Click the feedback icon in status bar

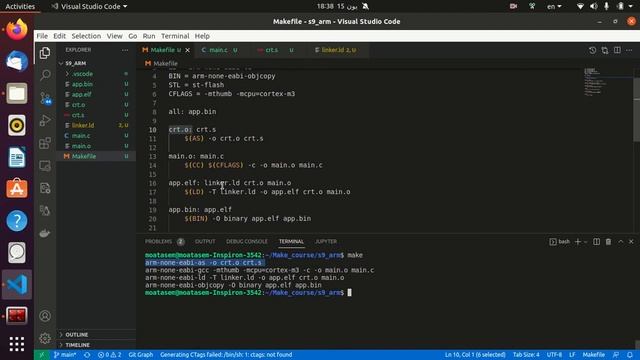coord(616,355)
